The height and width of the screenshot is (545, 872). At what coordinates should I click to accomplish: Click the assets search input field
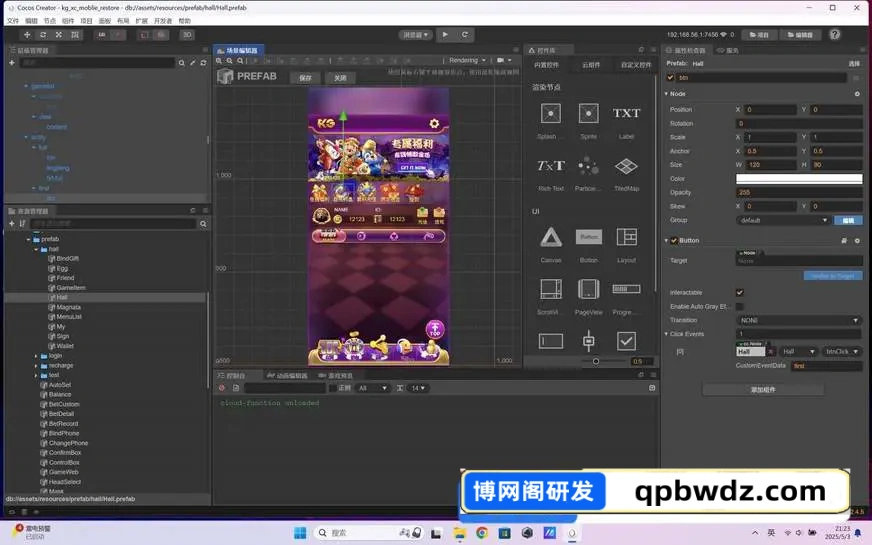pyautogui.click(x=113, y=224)
